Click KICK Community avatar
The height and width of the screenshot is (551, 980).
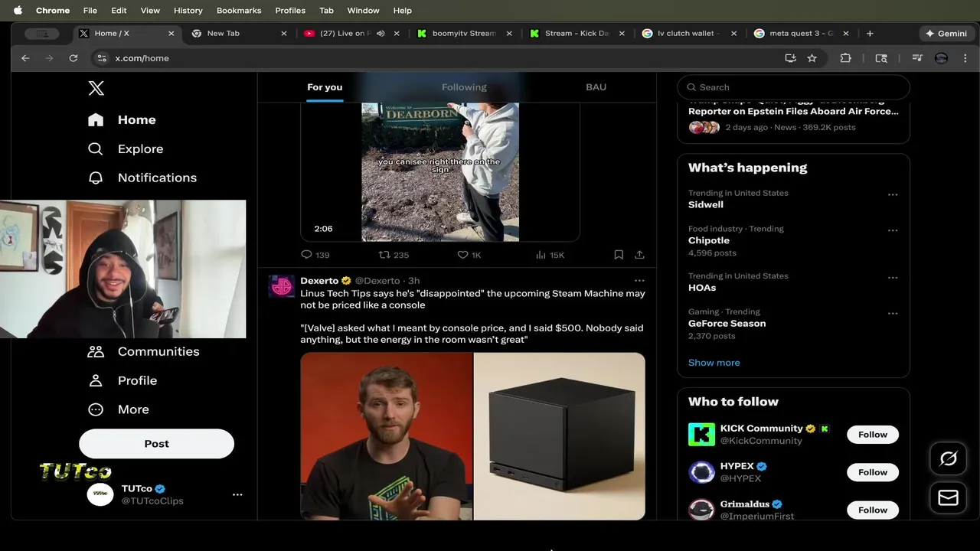coord(701,434)
